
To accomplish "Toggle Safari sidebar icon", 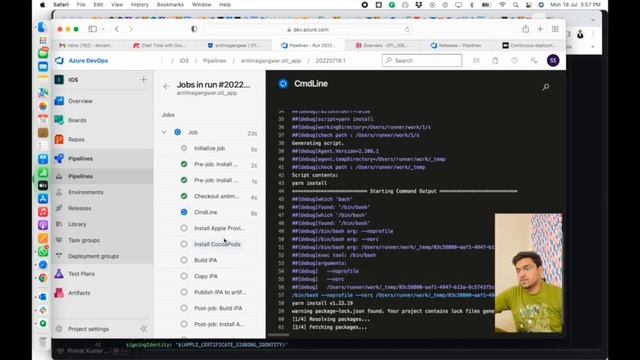I will tap(93, 29).
